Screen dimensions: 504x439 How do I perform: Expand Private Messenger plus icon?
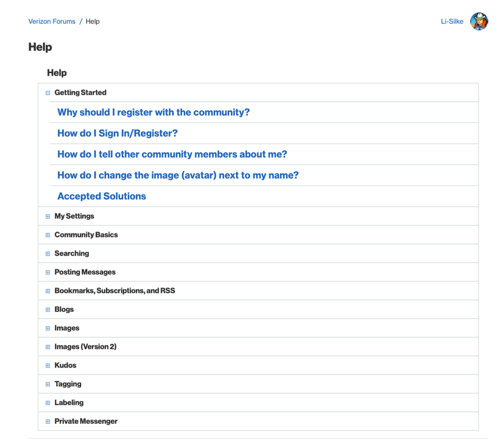coord(48,421)
